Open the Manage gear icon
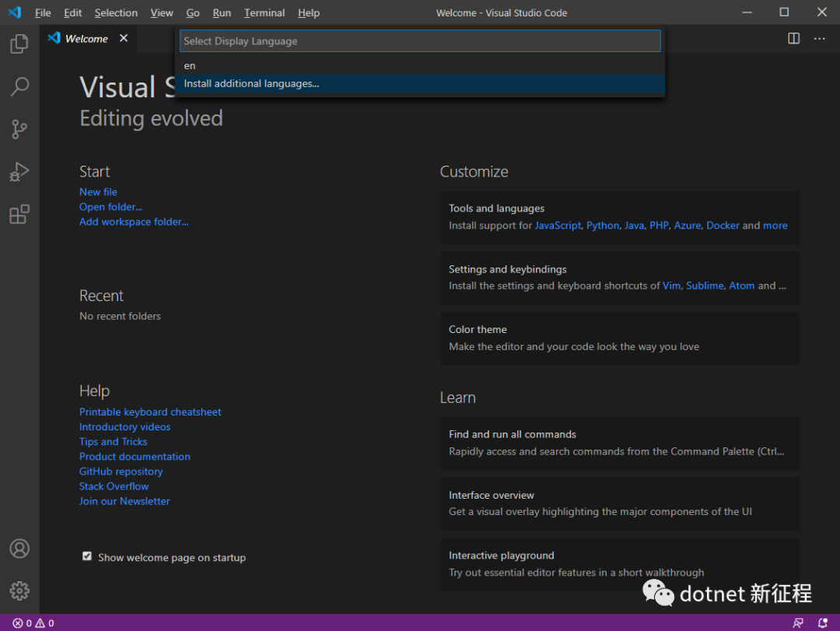The image size is (840, 631). (x=19, y=591)
